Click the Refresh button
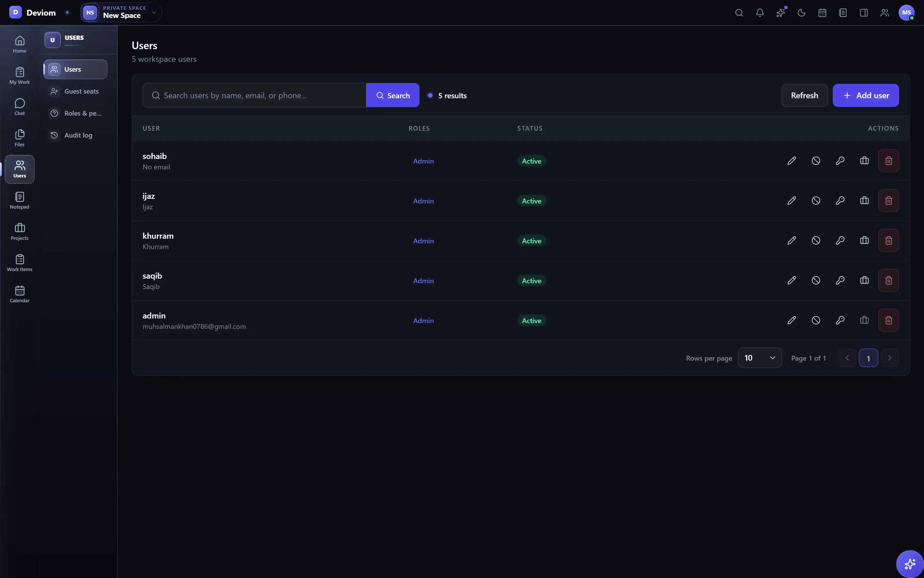Image resolution: width=924 pixels, height=578 pixels. (x=804, y=95)
